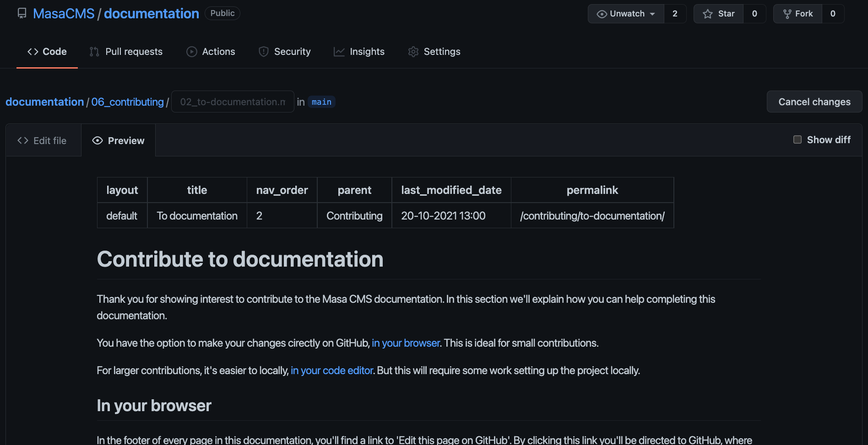
Task: Click the 'last_modified_date' column header
Action: tap(451, 190)
